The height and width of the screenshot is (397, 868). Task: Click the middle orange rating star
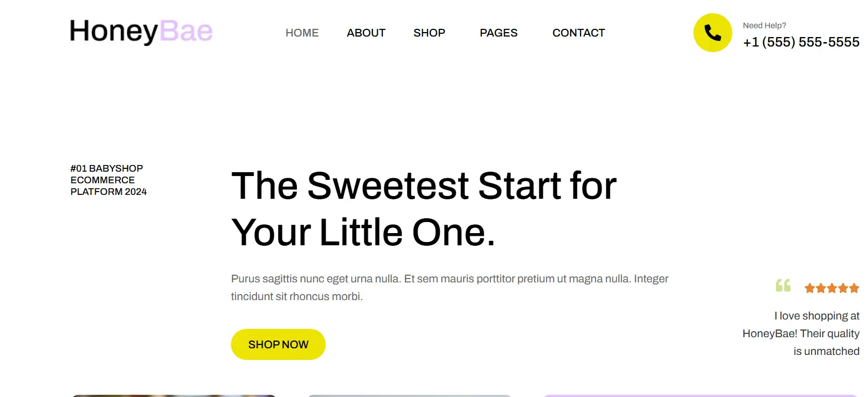click(832, 288)
